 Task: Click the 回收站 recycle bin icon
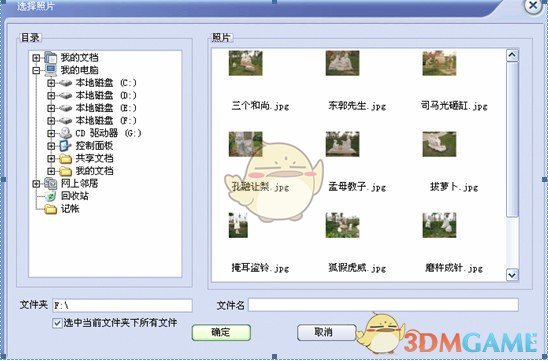(x=51, y=196)
